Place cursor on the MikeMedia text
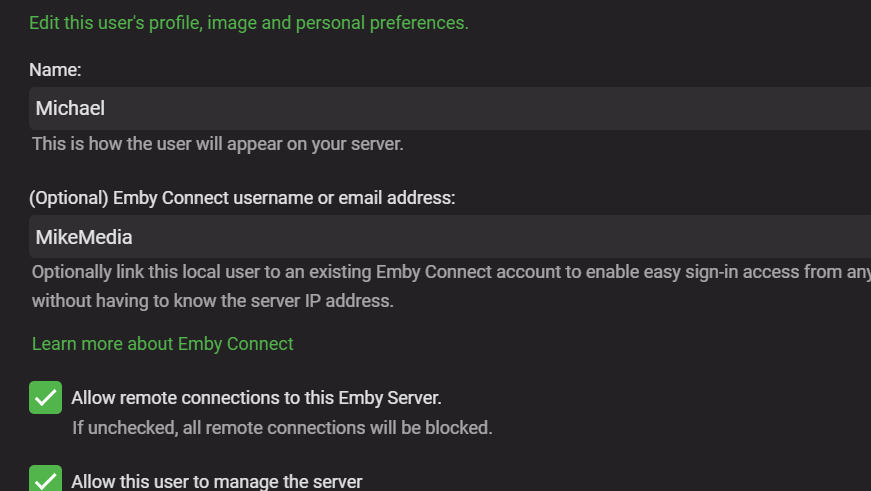This screenshot has height=491, width=871. point(84,237)
